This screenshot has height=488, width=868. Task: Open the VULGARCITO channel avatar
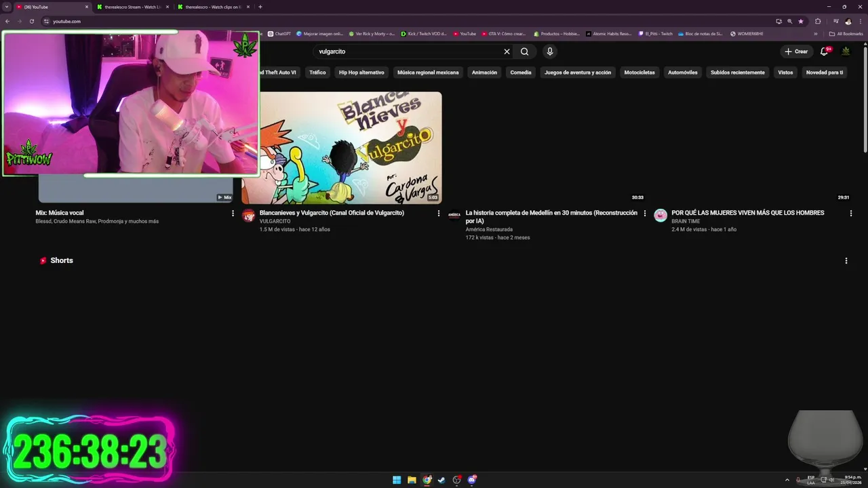249,216
